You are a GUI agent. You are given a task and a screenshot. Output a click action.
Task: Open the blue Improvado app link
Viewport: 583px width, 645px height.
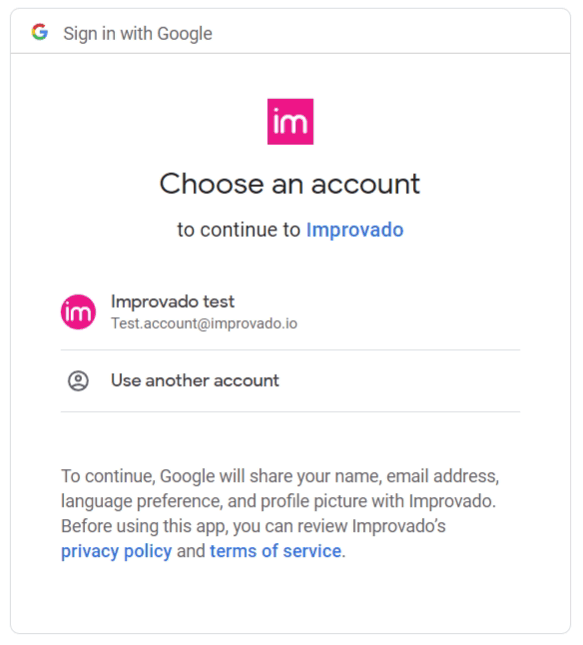click(x=355, y=230)
